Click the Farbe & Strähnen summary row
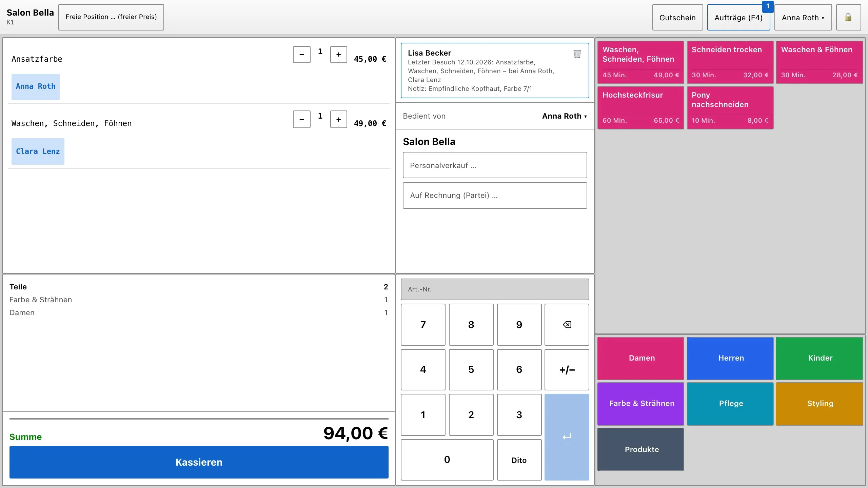868x488 pixels. pyautogui.click(x=199, y=300)
